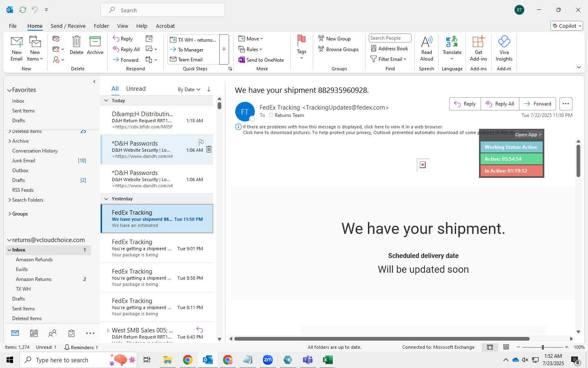This screenshot has height=368, width=588.
Task: Collapse the Yesterday group header
Action: tap(106, 199)
